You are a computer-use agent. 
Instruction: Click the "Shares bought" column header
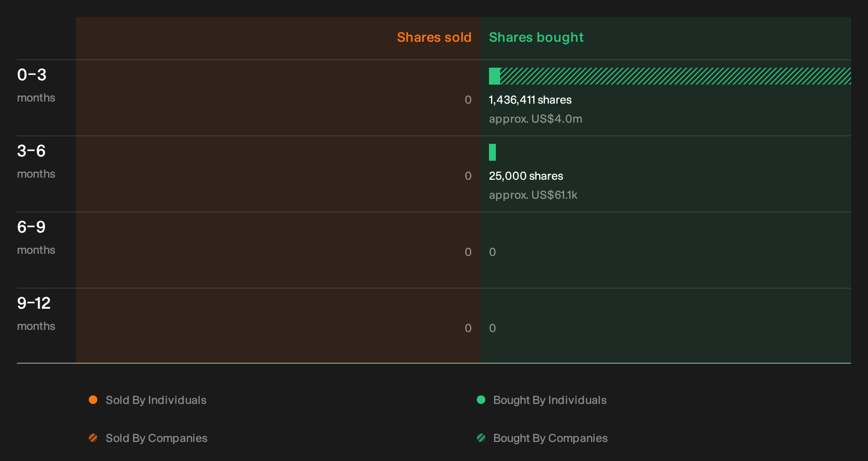536,38
